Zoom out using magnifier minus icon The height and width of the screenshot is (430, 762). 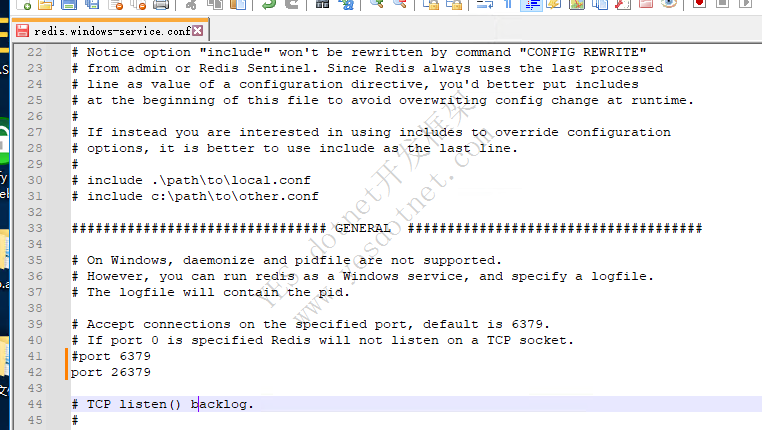point(399,4)
